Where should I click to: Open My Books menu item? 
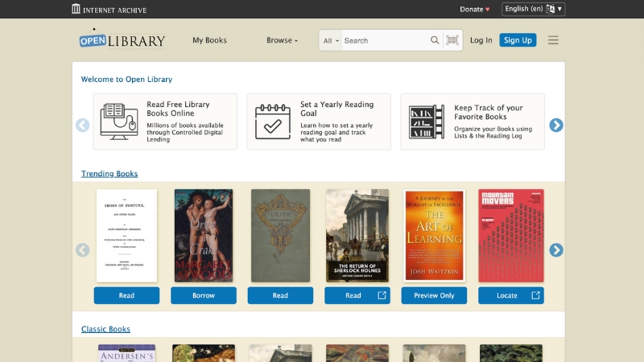point(209,40)
